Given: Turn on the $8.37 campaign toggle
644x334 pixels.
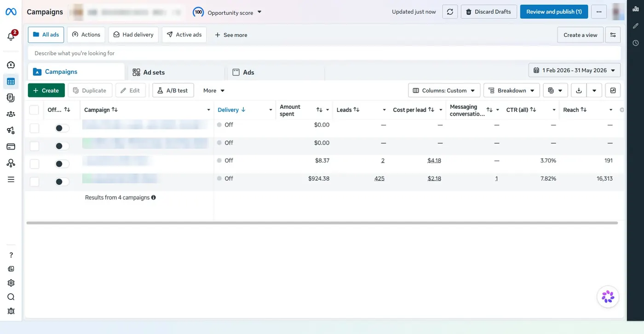Looking at the screenshot, I should 62,164.
